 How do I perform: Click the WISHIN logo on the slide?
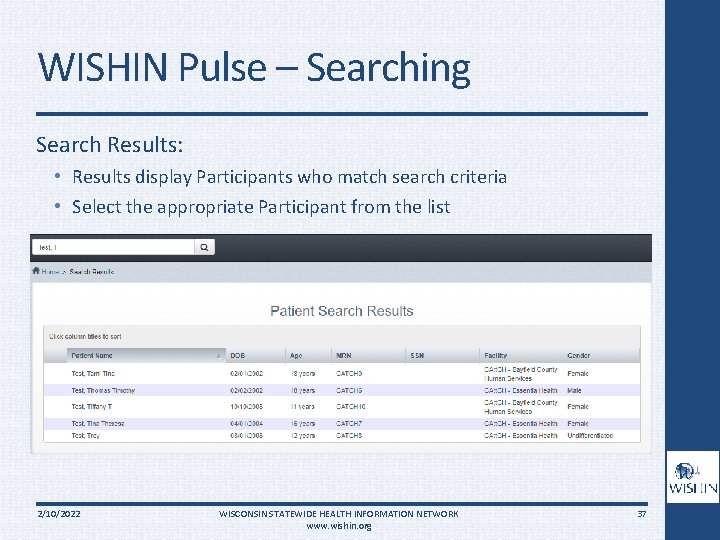[x=692, y=477]
